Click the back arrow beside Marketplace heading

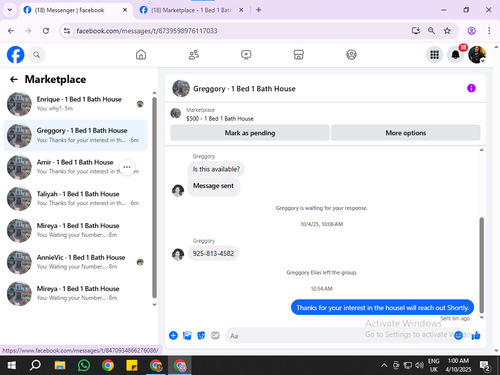tap(14, 79)
